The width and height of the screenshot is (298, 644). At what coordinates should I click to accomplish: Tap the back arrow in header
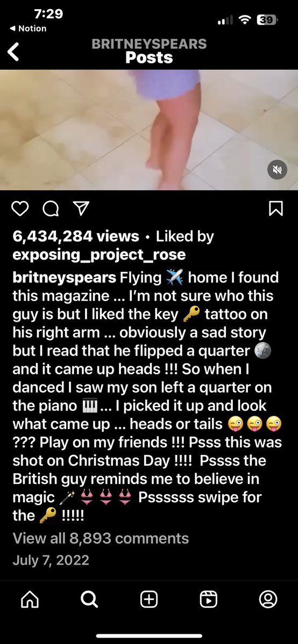click(x=13, y=52)
